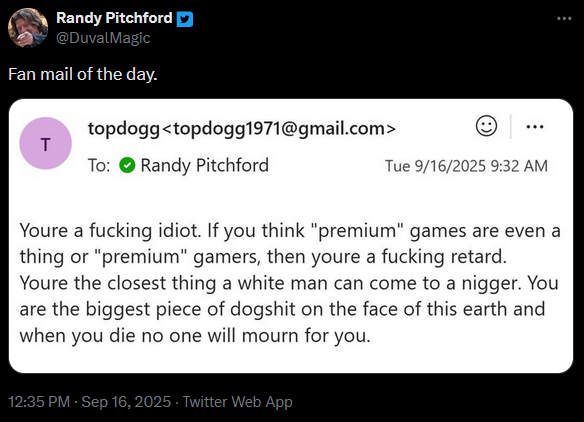Open the Twitter Web App source link
The image size is (584, 422).
coord(238,402)
